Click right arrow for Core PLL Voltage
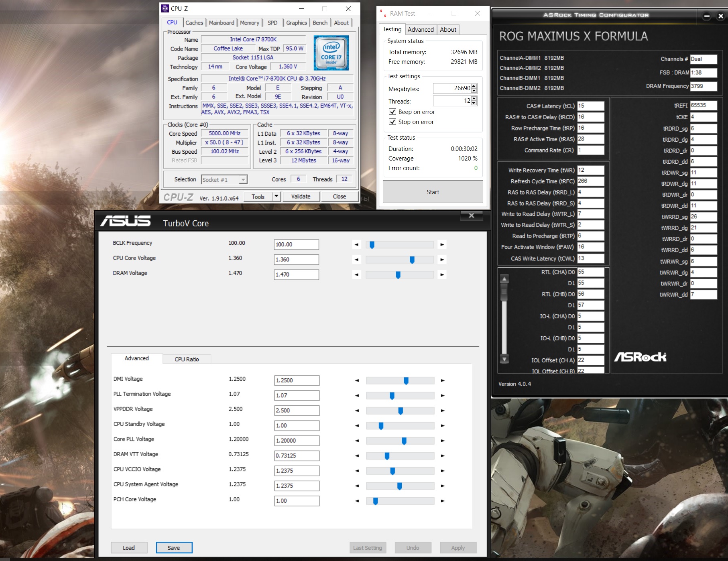The width and height of the screenshot is (728, 561). coord(443,441)
